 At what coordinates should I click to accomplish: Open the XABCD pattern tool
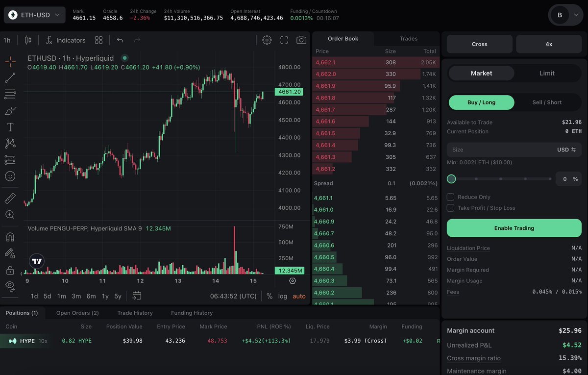pyautogui.click(x=9, y=143)
